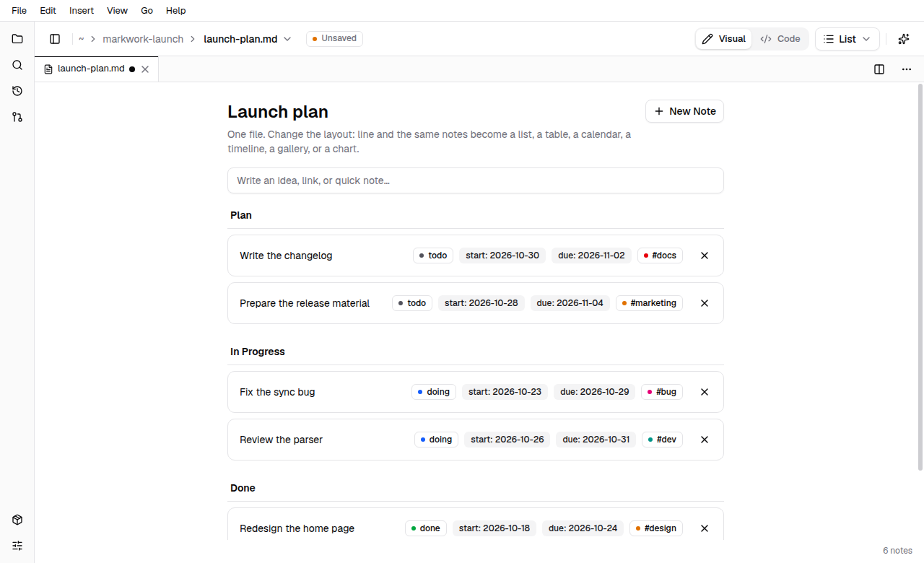
Task: Open the doing status of Review the parser
Action: [436, 440]
